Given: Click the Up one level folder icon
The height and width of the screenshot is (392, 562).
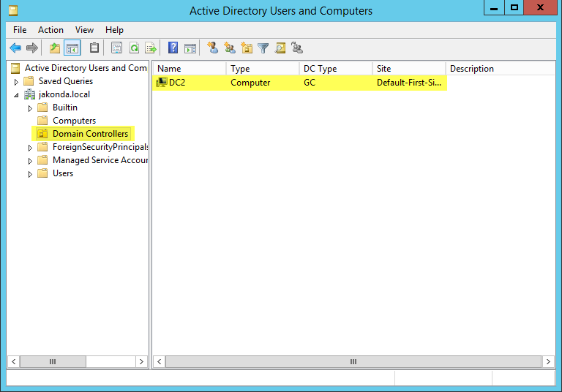Looking at the screenshot, I should coord(55,48).
